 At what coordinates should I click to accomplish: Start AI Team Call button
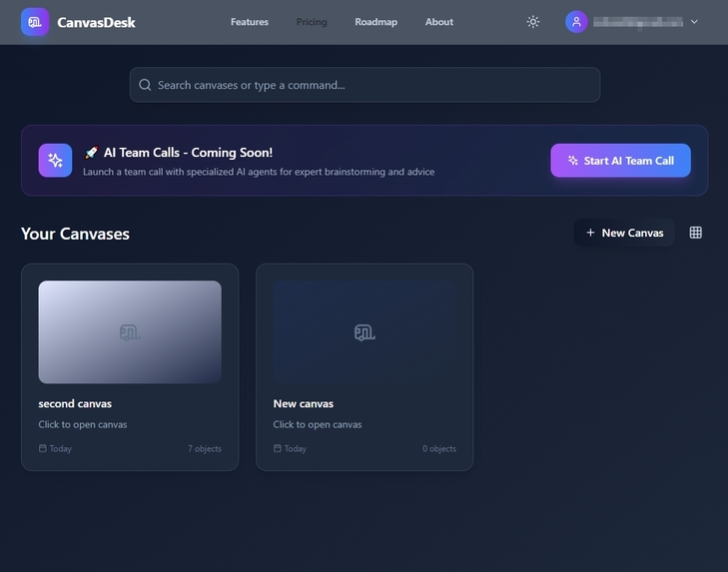[x=620, y=160]
